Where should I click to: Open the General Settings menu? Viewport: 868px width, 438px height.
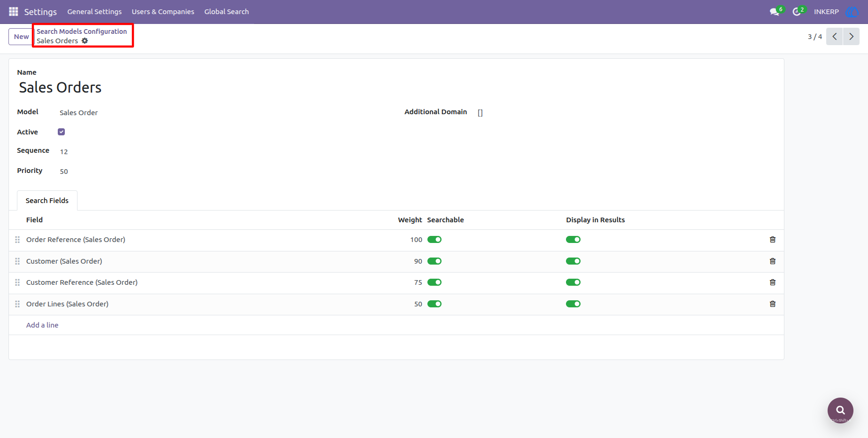click(94, 12)
